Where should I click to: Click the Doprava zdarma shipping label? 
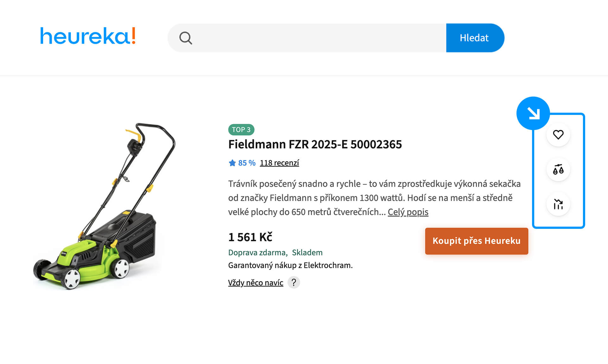pos(257,253)
